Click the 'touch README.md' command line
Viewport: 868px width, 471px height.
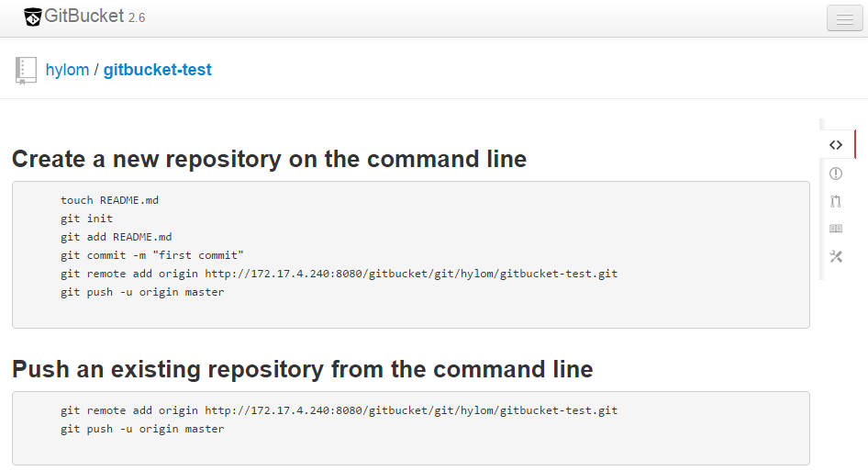109,200
